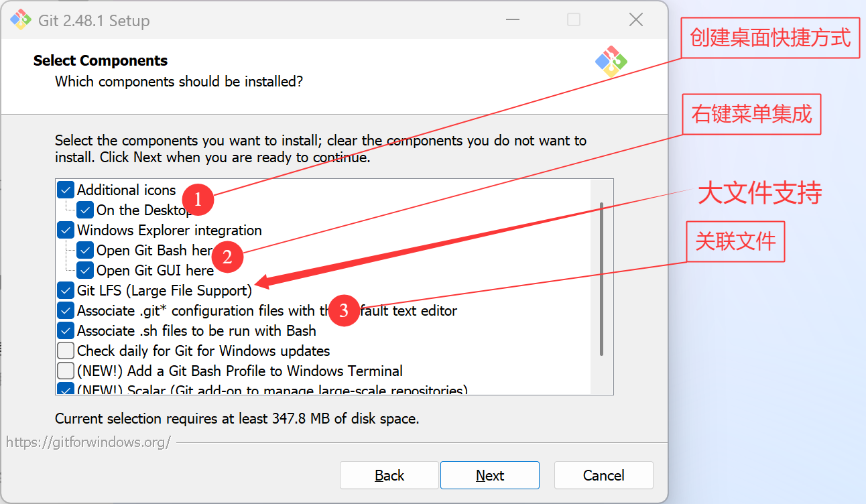The image size is (866, 504).
Task: Click the Git logo in title bar
Action: pos(20,20)
